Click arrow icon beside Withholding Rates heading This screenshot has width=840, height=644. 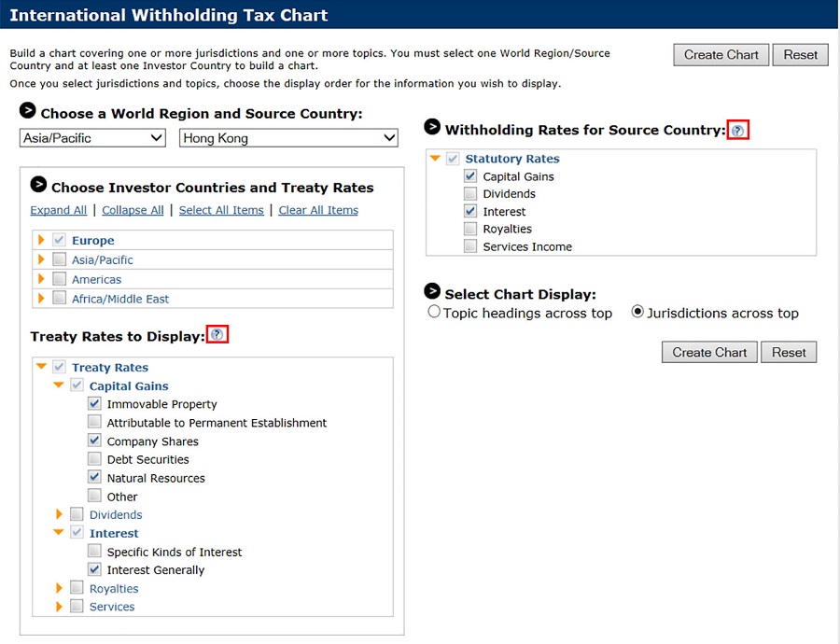coord(432,127)
